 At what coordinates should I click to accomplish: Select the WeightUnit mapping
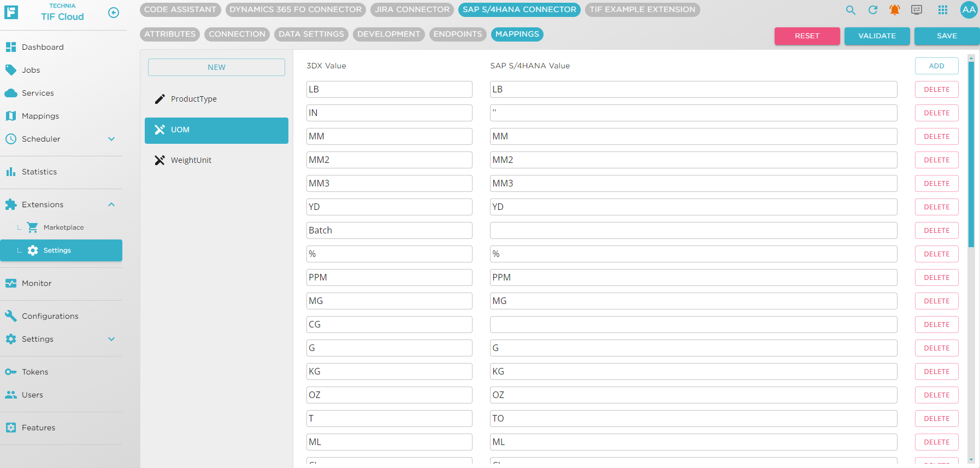point(191,160)
